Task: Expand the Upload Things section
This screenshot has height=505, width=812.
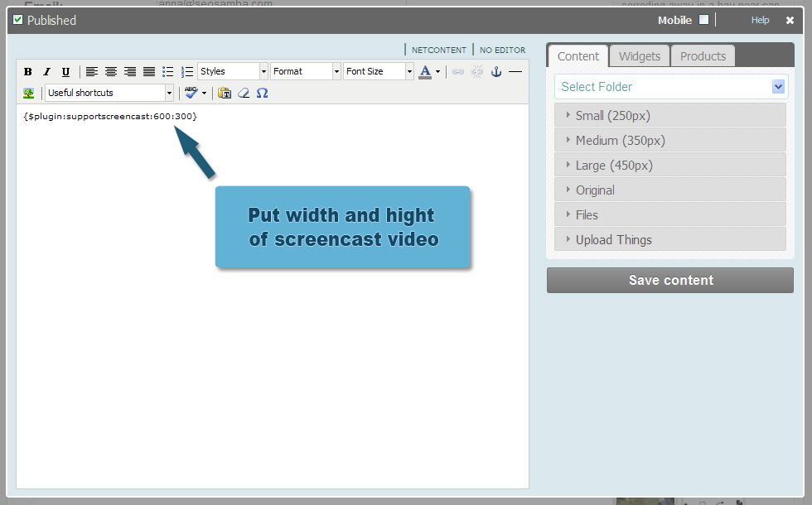Action: (x=670, y=240)
